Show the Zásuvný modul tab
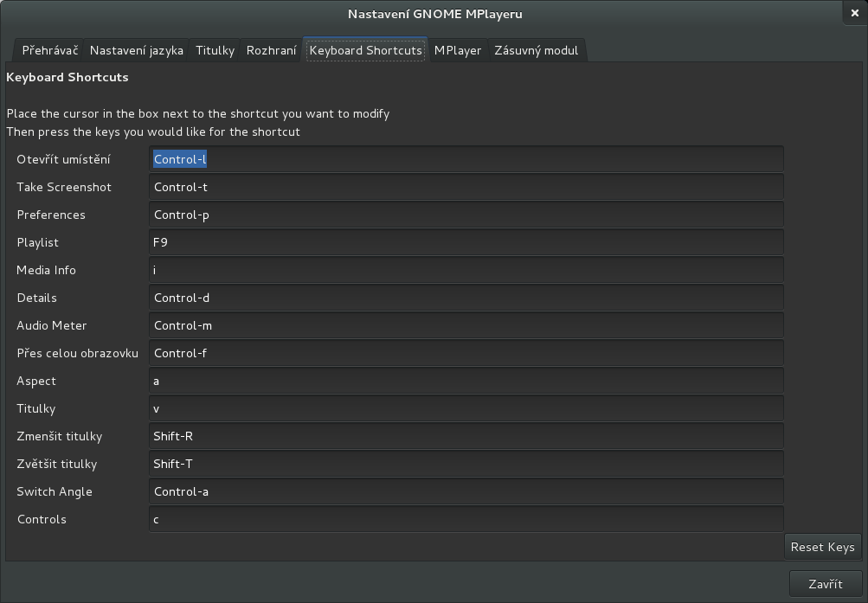 click(536, 50)
